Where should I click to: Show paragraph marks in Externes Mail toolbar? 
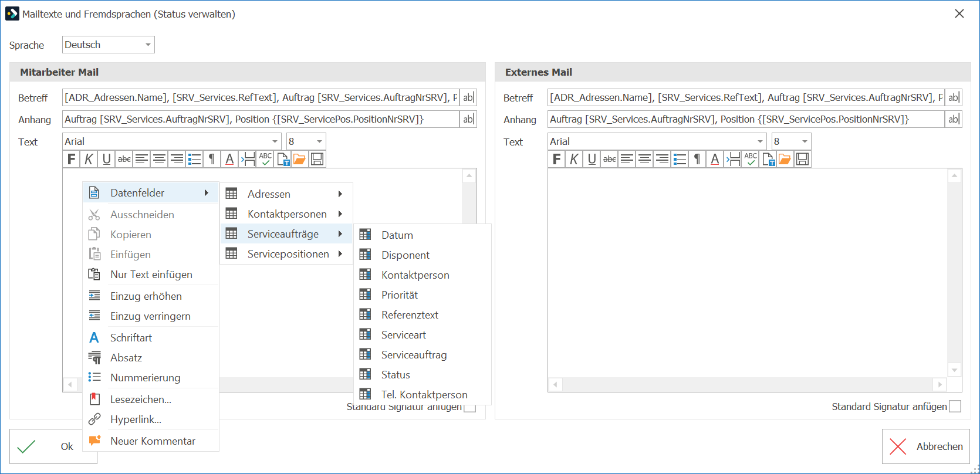697,159
